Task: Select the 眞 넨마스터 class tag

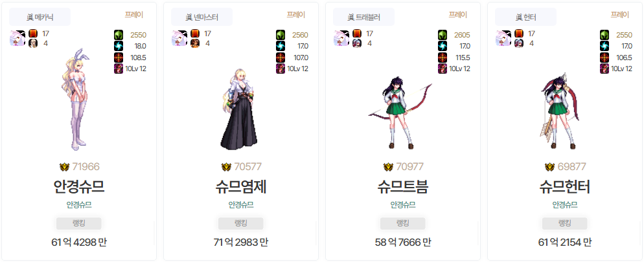Action: pyautogui.click(x=201, y=17)
